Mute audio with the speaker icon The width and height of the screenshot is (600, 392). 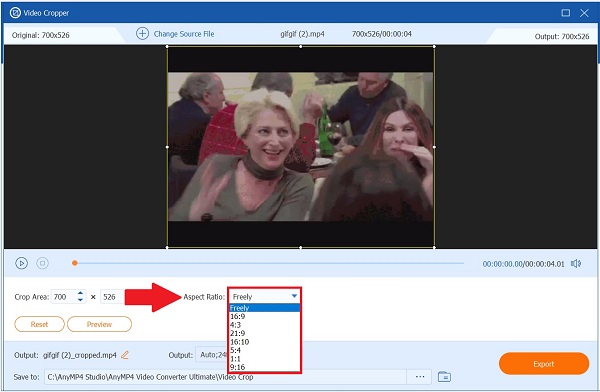(x=576, y=263)
